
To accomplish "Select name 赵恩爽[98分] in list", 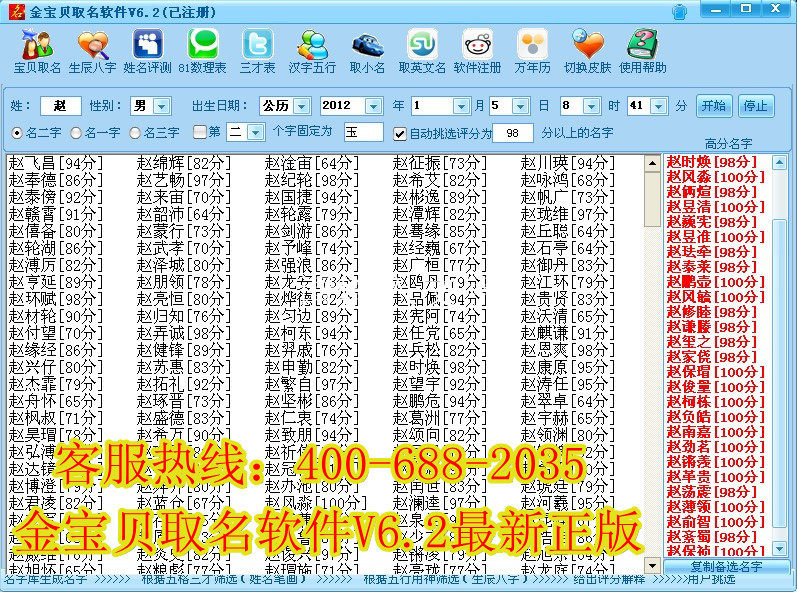I will click(x=568, y=350).
